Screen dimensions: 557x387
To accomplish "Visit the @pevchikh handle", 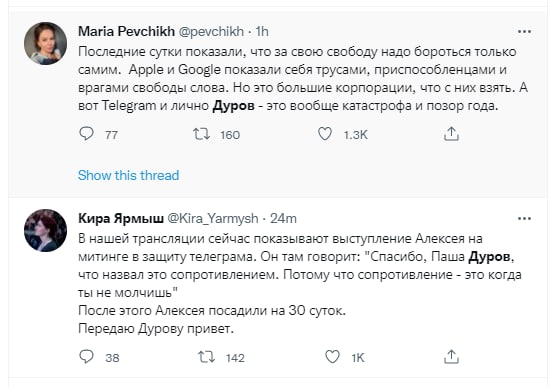I will pyautogui.click(x=211, y=32).
